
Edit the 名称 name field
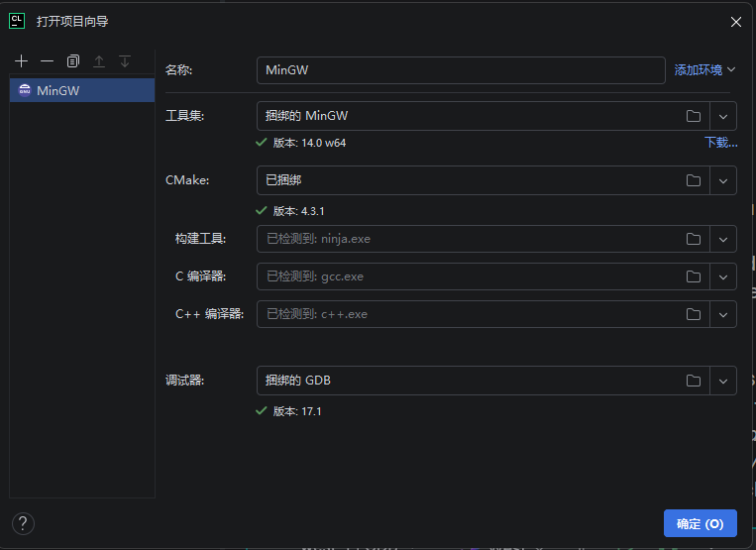coord(461,70)
